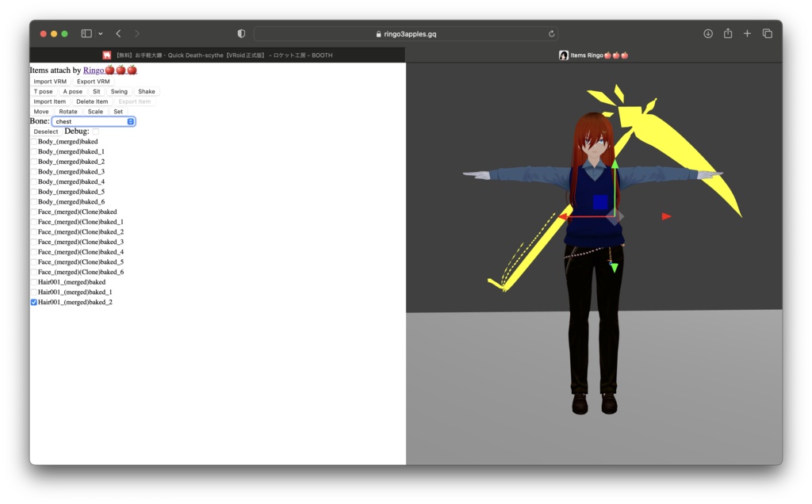The image size is (812, 504).
Task: Select the Rotate transform mode
Action: [68, 111]
